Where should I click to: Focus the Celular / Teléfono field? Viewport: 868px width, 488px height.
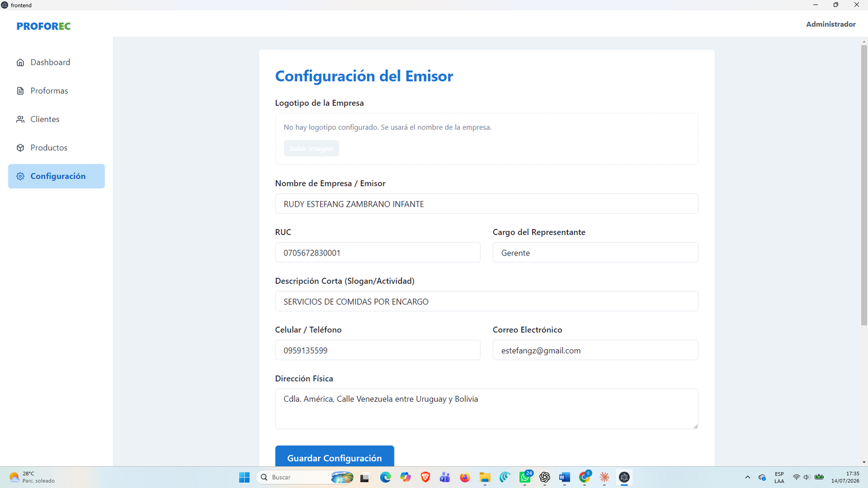pyautogui.click(x=378, y=350)
